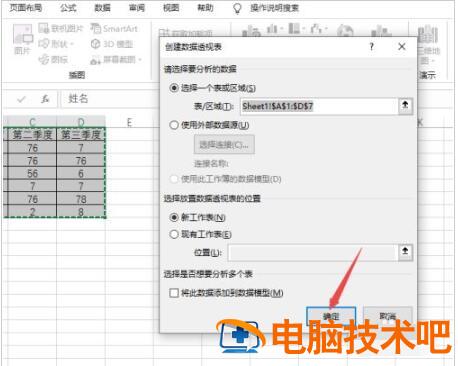Go to the 审阅 tab
458x366 pixels.
[137, 8]
